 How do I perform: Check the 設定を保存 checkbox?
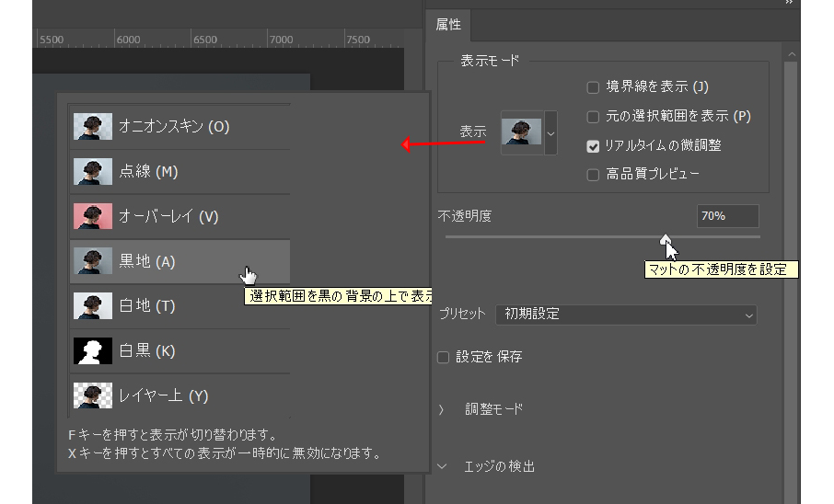(x=443, y=357)
